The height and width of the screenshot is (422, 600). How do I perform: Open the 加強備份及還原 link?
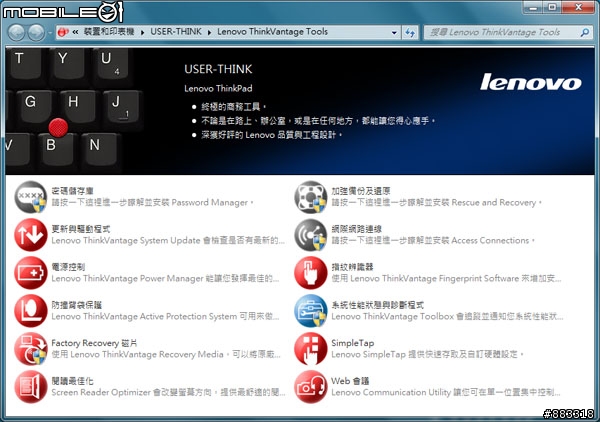coord(361,191)
